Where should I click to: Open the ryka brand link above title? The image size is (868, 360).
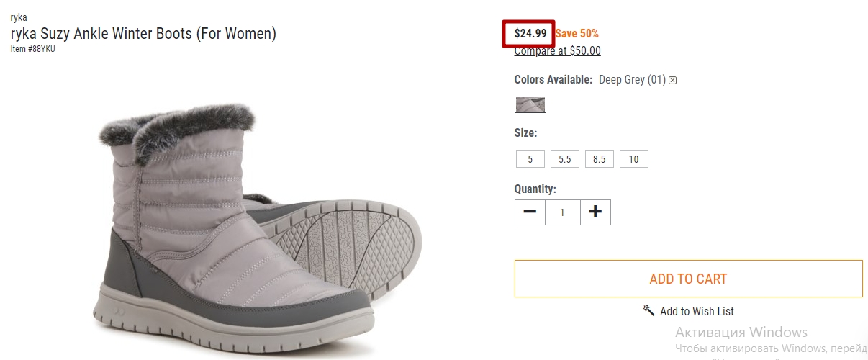(19, 17)
